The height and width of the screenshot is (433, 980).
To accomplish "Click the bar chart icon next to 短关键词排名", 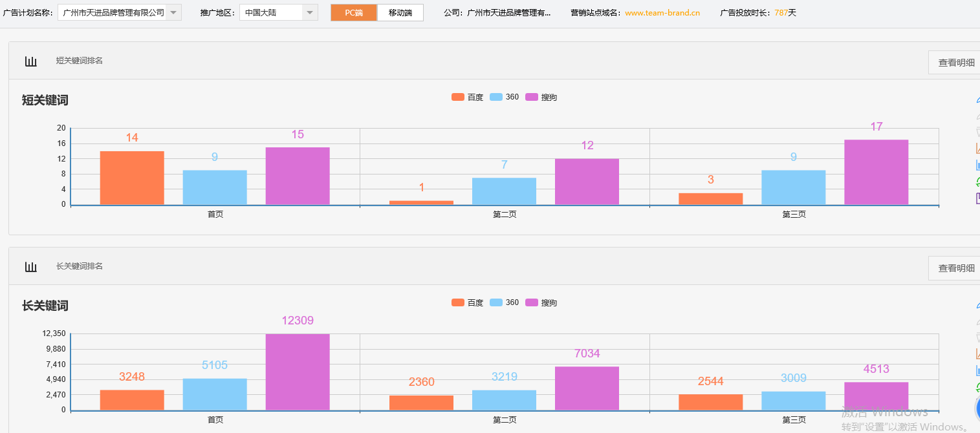I will click(30, 60).
